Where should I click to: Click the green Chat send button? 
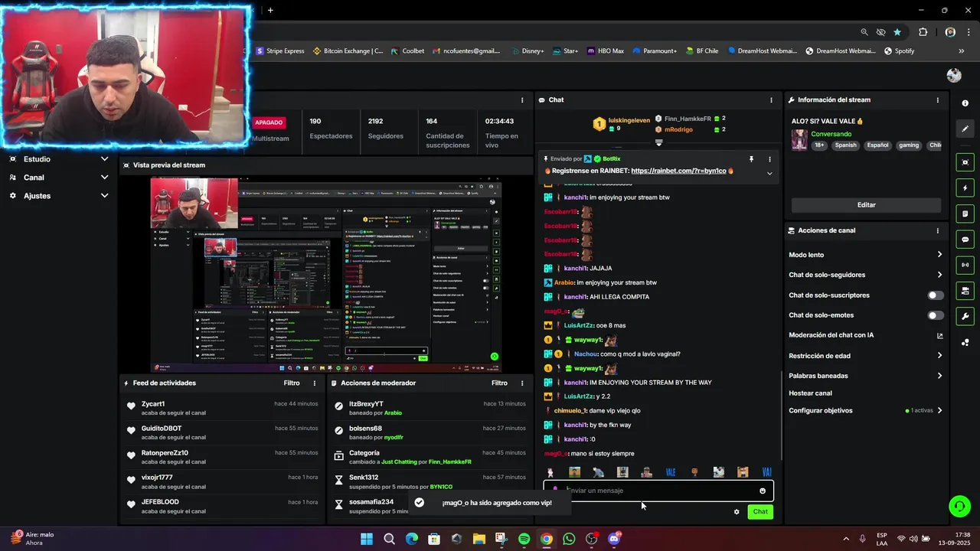pyautogui.click(x=760, y=512)
